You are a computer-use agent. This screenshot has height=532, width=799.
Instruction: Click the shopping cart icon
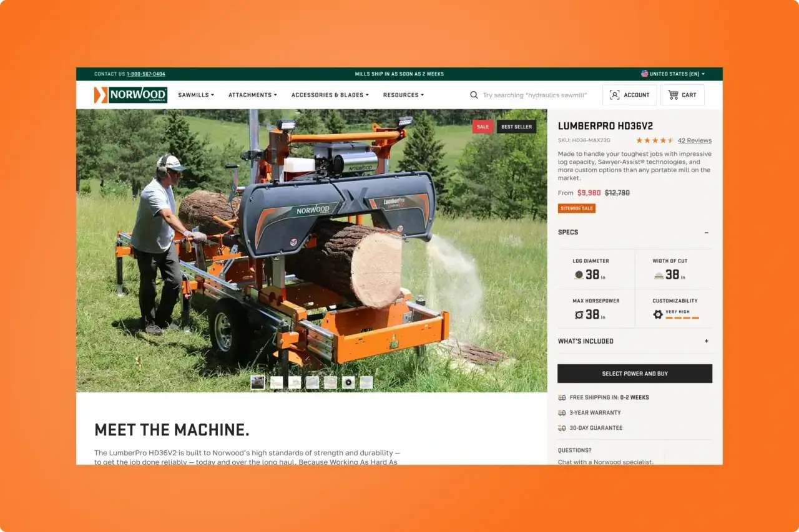click(673, 95)
